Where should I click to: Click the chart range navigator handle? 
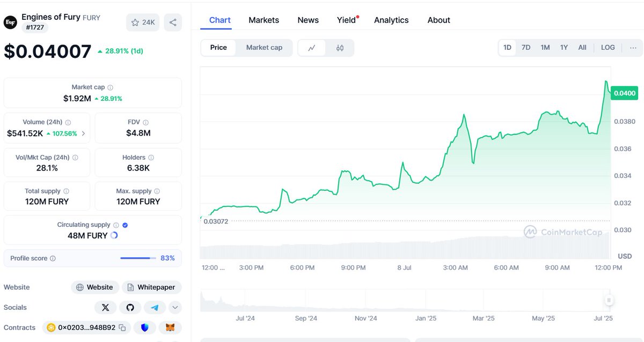point(609,300)
